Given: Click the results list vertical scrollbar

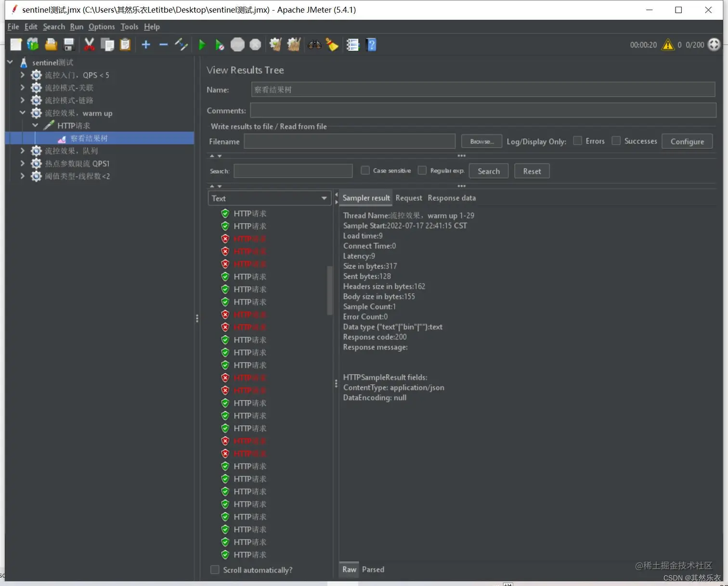Looking at the screenshot, I should tap(330, 290).
